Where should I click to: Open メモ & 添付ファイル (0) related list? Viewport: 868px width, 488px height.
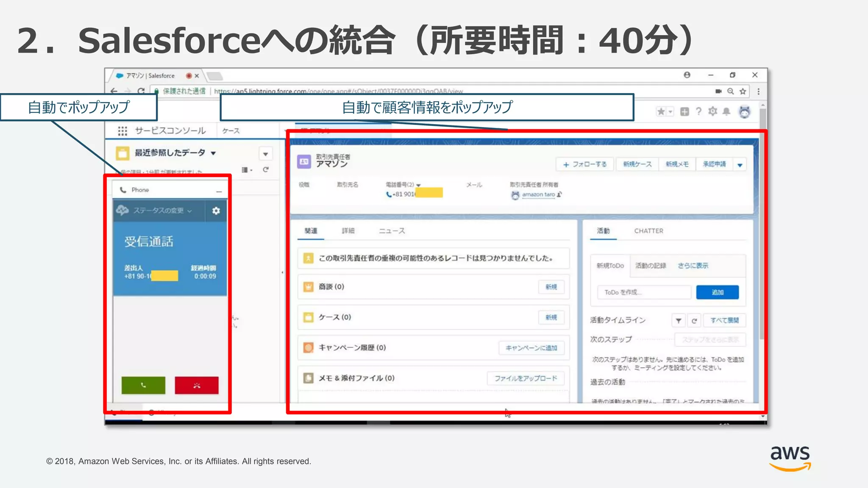click(x=356, y=378)
